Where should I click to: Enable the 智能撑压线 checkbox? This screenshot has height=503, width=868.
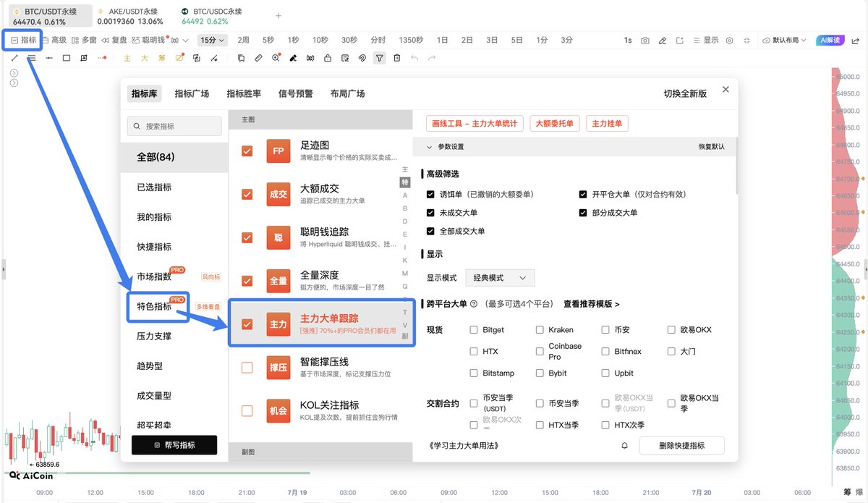coord(247,368)
